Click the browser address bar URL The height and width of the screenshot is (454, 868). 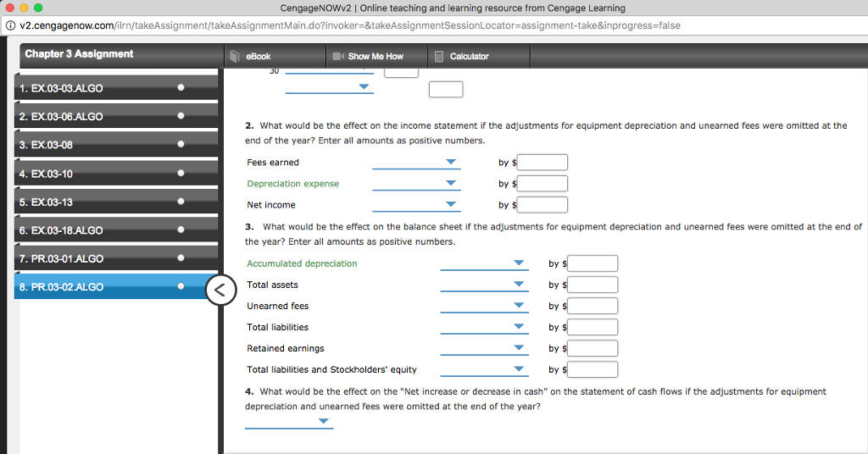350,25
